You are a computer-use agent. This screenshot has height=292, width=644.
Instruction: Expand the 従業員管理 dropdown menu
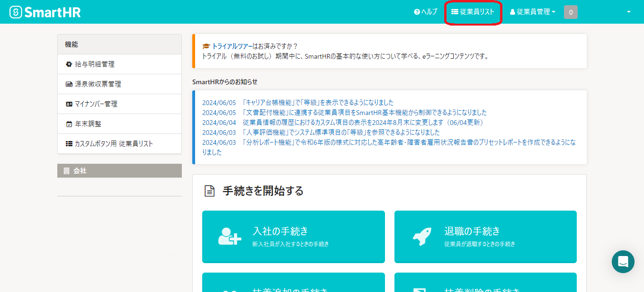point(533,12)
